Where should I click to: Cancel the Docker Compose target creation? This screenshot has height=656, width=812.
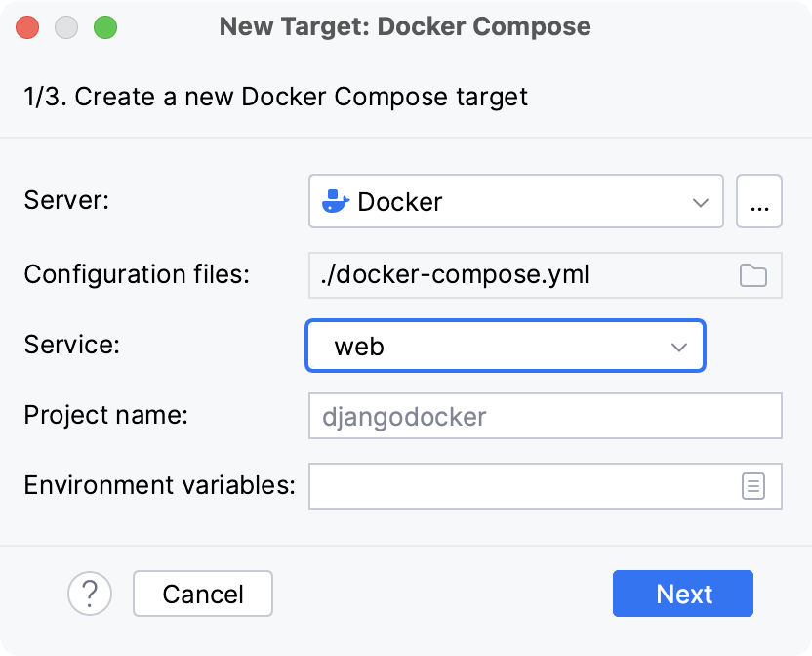(202, 594)
